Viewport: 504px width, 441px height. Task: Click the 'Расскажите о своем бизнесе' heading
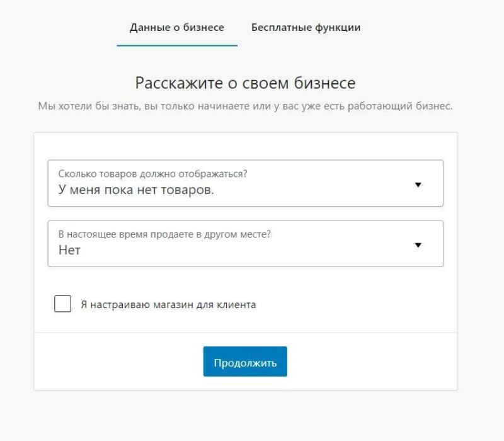click(x=245, y=83)
